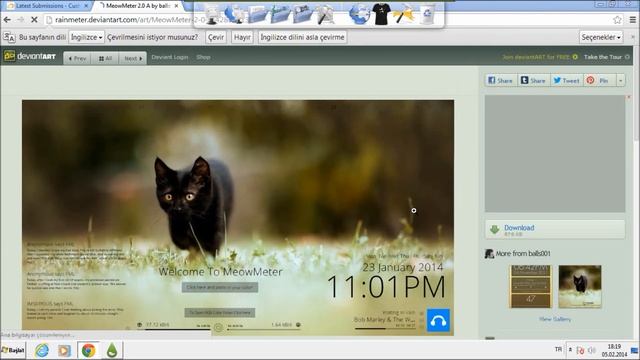Screen dimensions: 640x360
Task: Click the Hayır button
Action: pyautogui.click(x=242, y=37)
